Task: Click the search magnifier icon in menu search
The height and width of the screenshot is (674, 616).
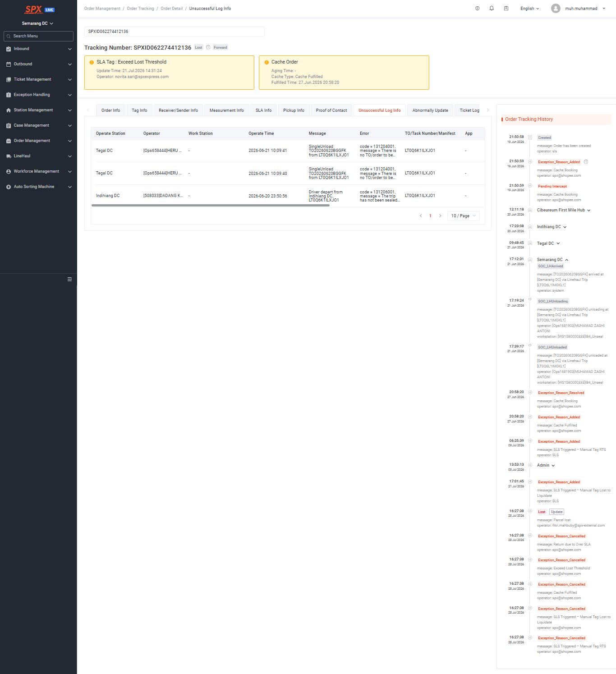Action: point(9,36)
